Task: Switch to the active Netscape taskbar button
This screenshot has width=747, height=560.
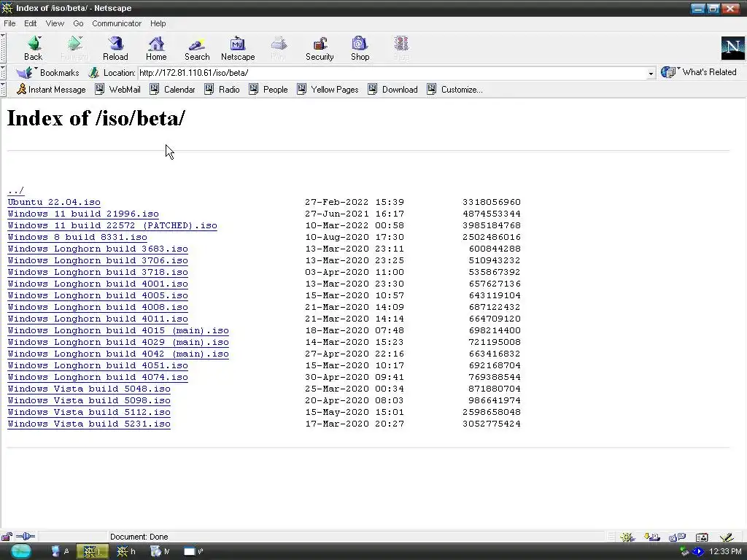Action: [93, 551]
